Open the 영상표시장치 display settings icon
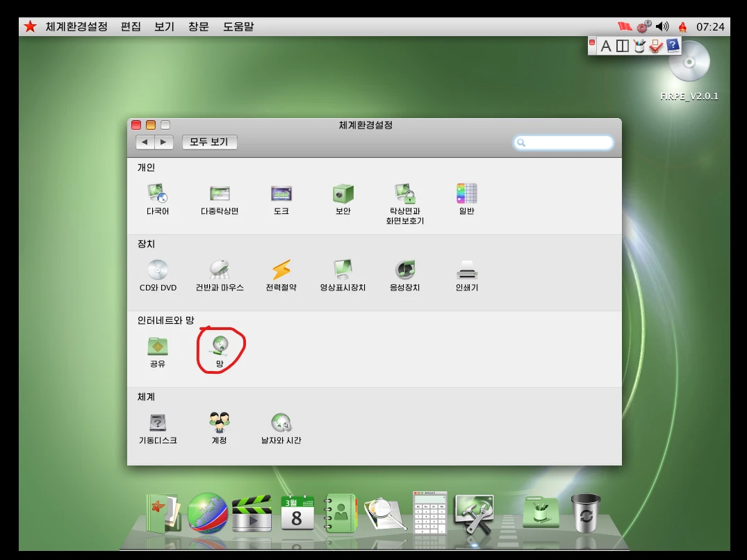Image resolution: width=747 pixels, height=560 pixels. [x=343, y=270]
